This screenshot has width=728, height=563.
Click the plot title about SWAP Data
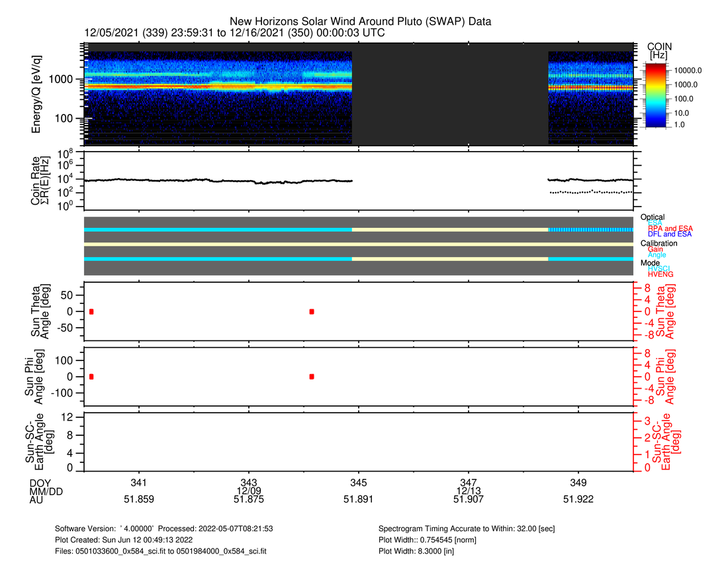360,22
